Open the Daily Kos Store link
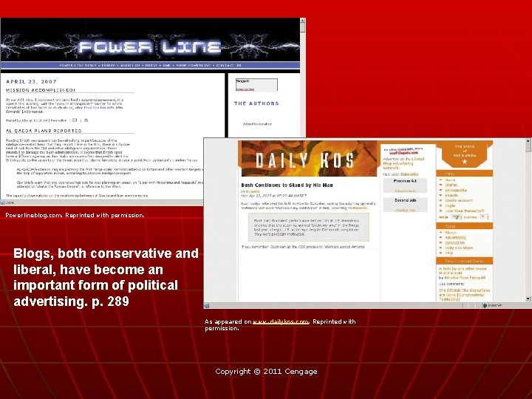Image resolution: width=532 pixels, height=399 pixels. [459, 248]
